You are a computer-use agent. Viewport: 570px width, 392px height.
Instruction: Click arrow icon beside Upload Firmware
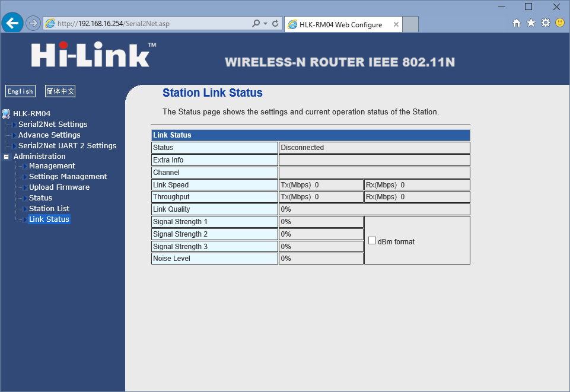(26, 188)
